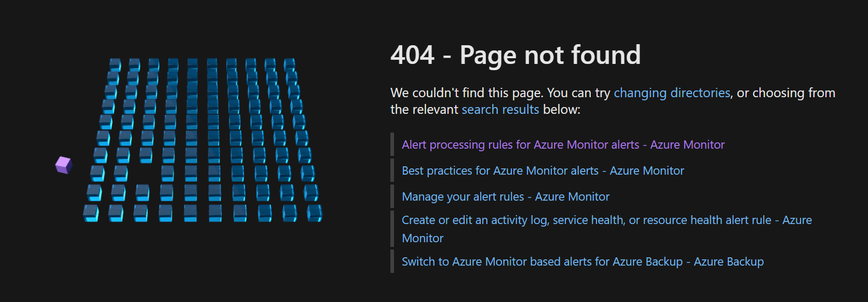The width and height of the screenshot is (868, 302).
Task: Select 'Best practices for Azure Monitor alerts'
Action: (x=542, y=170)
